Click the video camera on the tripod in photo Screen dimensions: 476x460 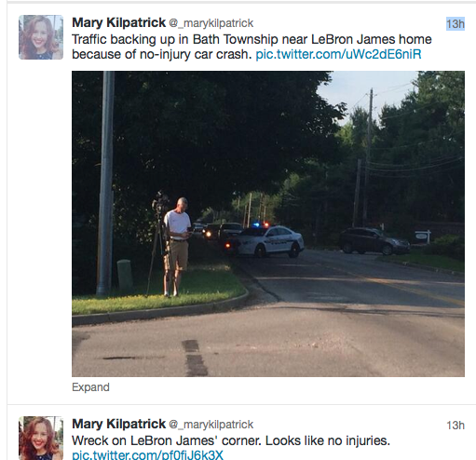(160, 202)
